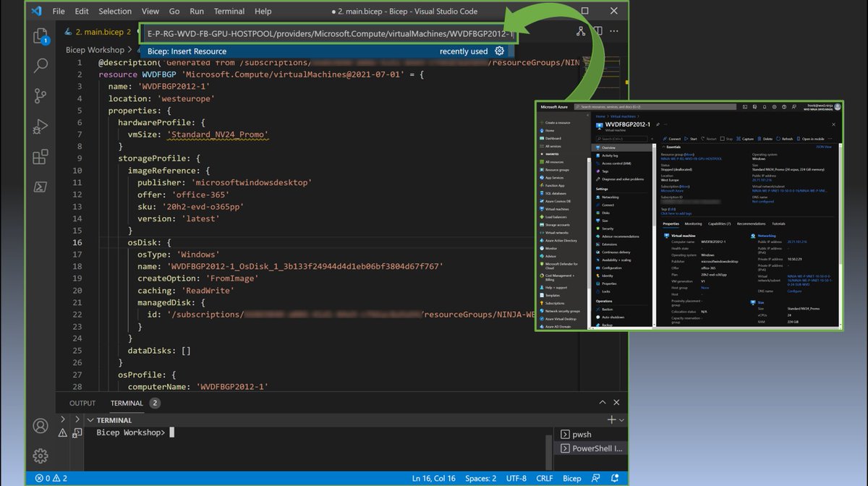The height and width of the screenshot is (486, 868).
Task: Close the terminal panel with the X icon
Action: (x=616, y=403)
